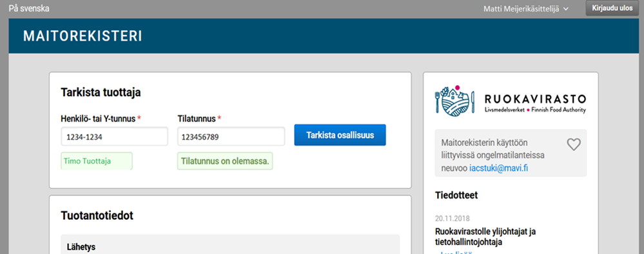Click the Kirjaudu ulos button
The width and height of the screenshot is (644, 254).
pyautogui.click(x=612, y=8)
